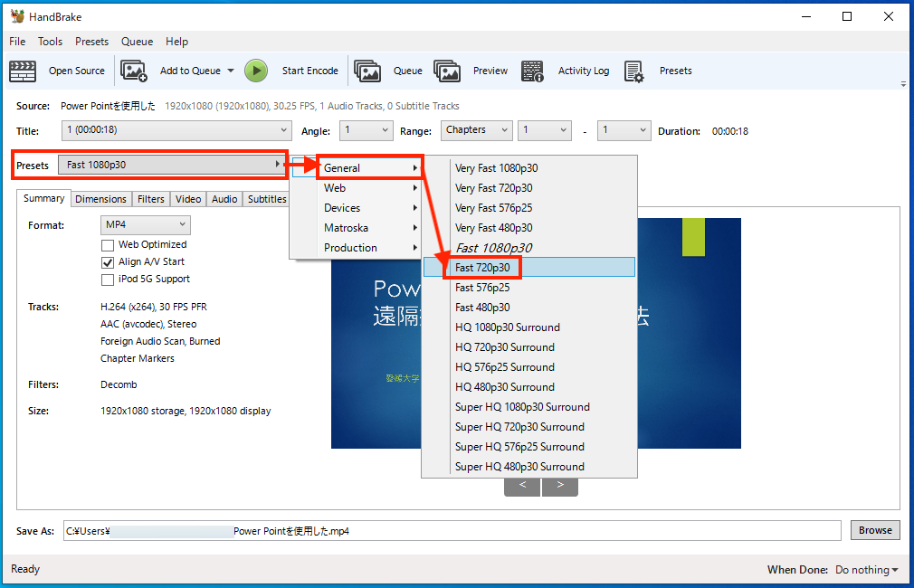Select the Super HQ 1080p30 Surround preset
Image resolution: width=914 pixels, height=588 pixels.
529,407
